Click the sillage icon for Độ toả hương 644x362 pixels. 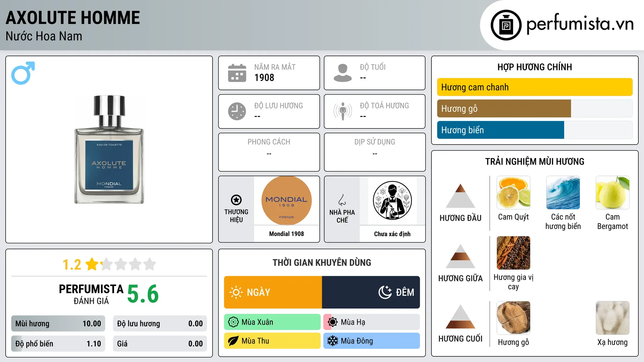click(x=342, y=111)
